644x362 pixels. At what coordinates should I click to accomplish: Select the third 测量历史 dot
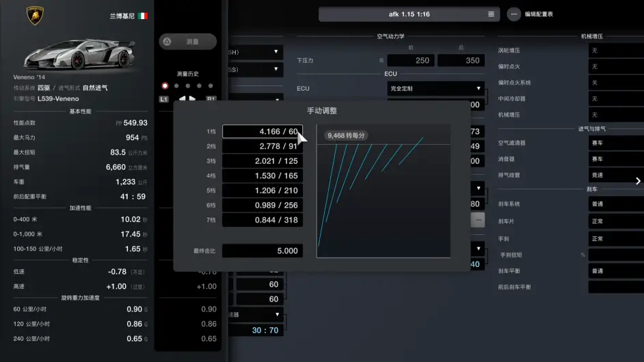click(188, 86)
